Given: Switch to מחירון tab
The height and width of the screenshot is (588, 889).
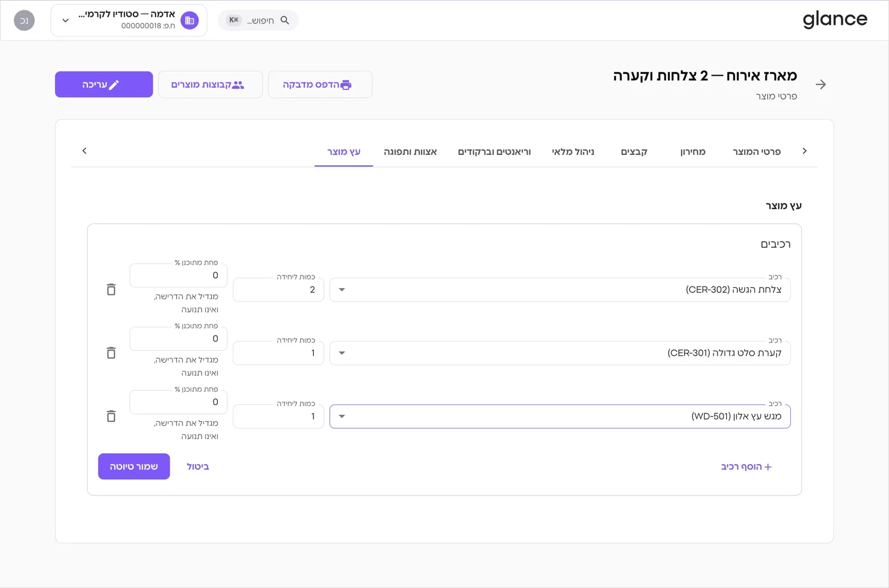Looking at the screenshot, I should [692, 152].
